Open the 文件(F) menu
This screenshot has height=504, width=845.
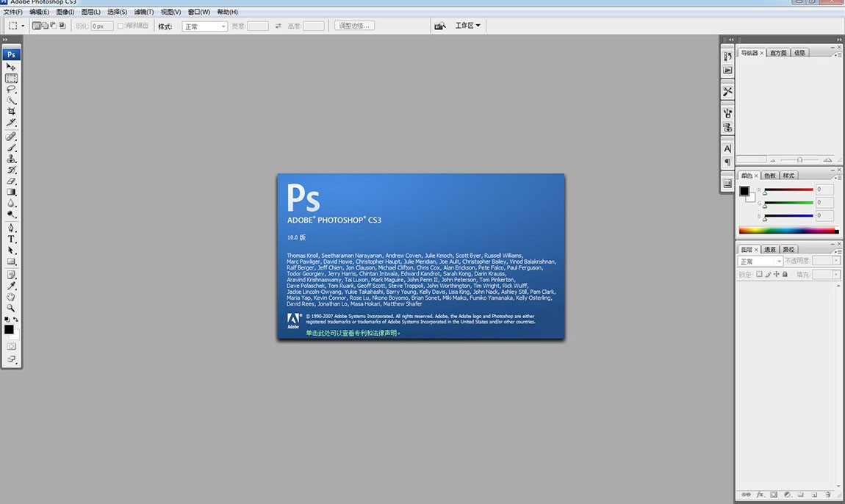(13, 12)
